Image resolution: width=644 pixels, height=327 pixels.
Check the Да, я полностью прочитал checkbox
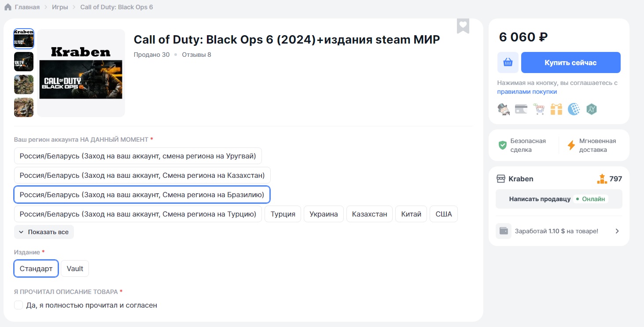(x=18, y=305)
